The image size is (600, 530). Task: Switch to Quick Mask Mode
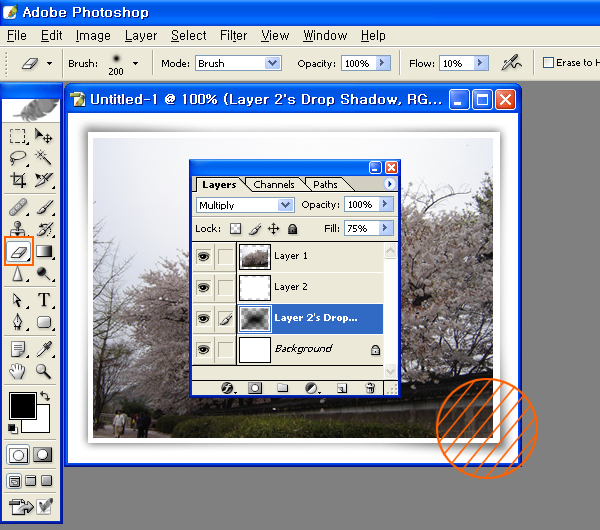coord(42,455)
